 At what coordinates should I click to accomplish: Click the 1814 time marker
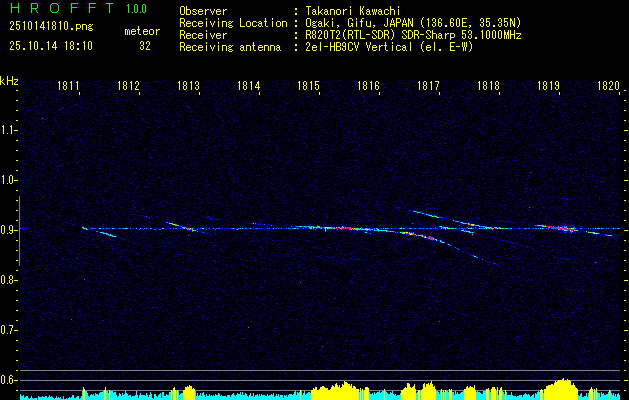[248, 85]
